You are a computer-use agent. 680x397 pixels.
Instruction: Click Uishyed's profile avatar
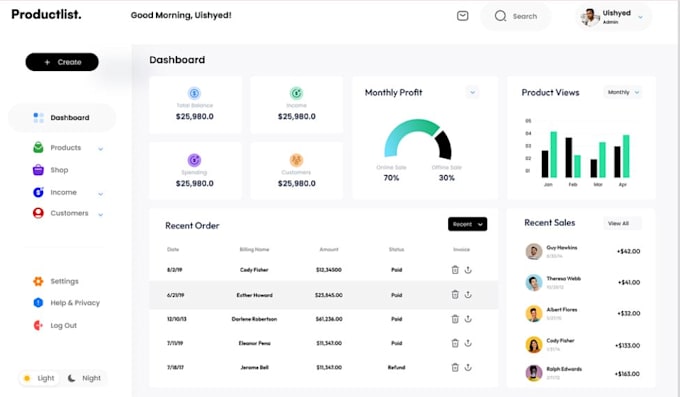(590, 17)
